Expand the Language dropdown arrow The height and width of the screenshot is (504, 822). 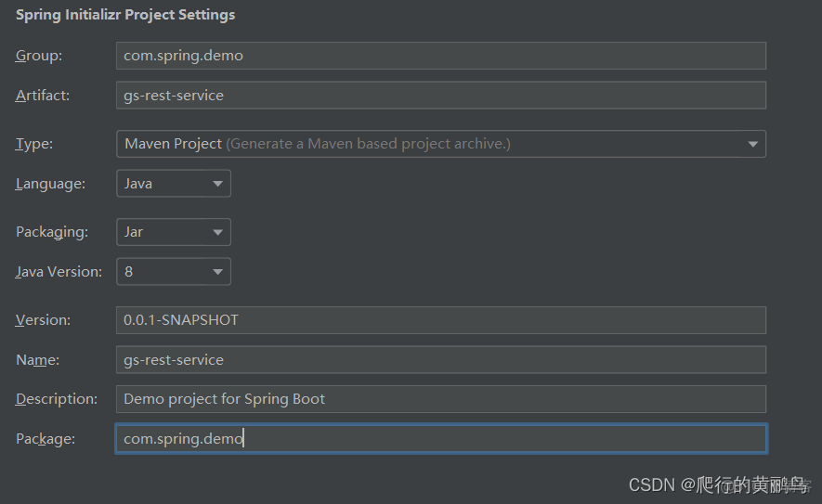pyautogui.click(x=217, y=184)
